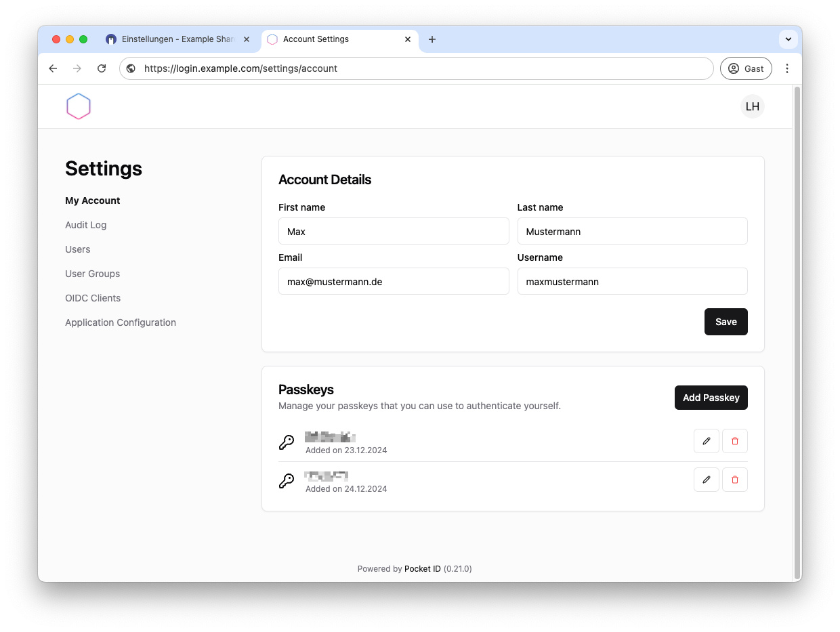Add a new passkey

pyautogui.click(x=711, y=398)
